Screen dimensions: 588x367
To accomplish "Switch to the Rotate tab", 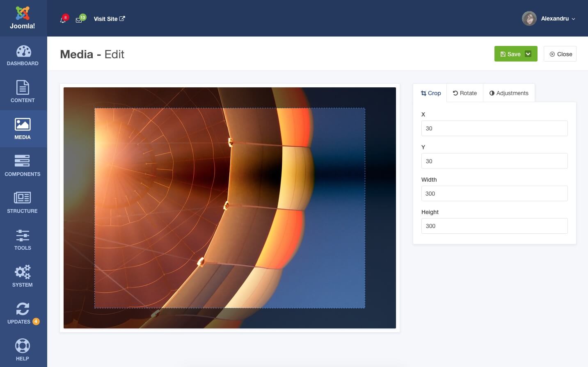I will point(464,93).
